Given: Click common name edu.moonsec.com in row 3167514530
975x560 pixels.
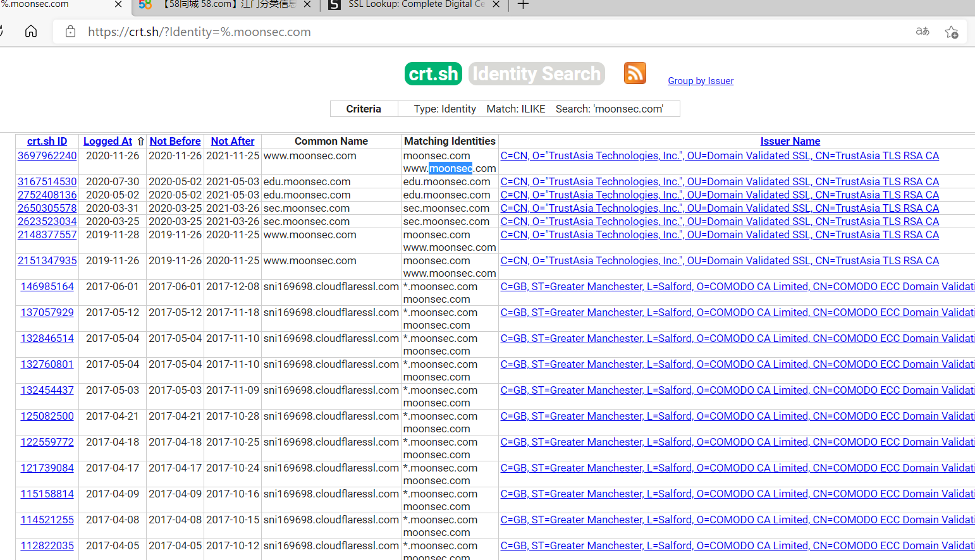Looking at the screenshot, I should pyautogui.click(x=307, y=182).
